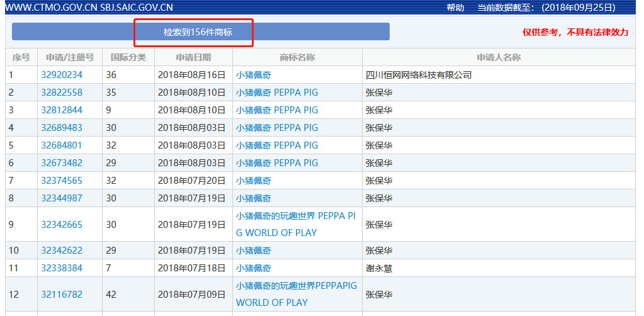Open 小猪佩奇 PEPPA PIG trademark in row 3
The image size is (644, 316).
[277, 110]
